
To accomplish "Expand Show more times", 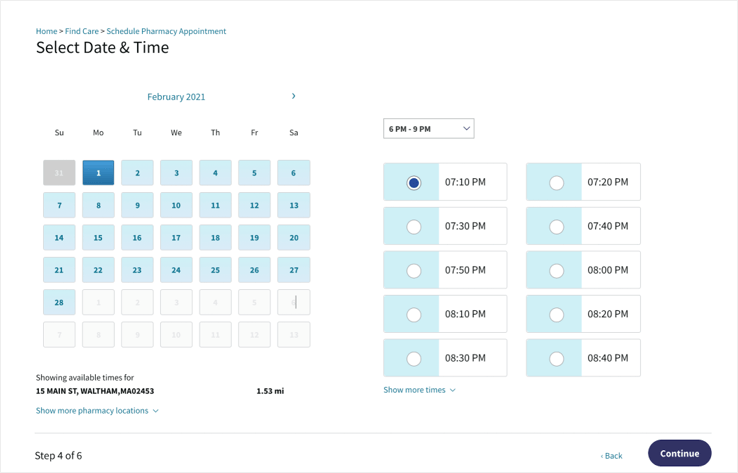I will point(419,390).
